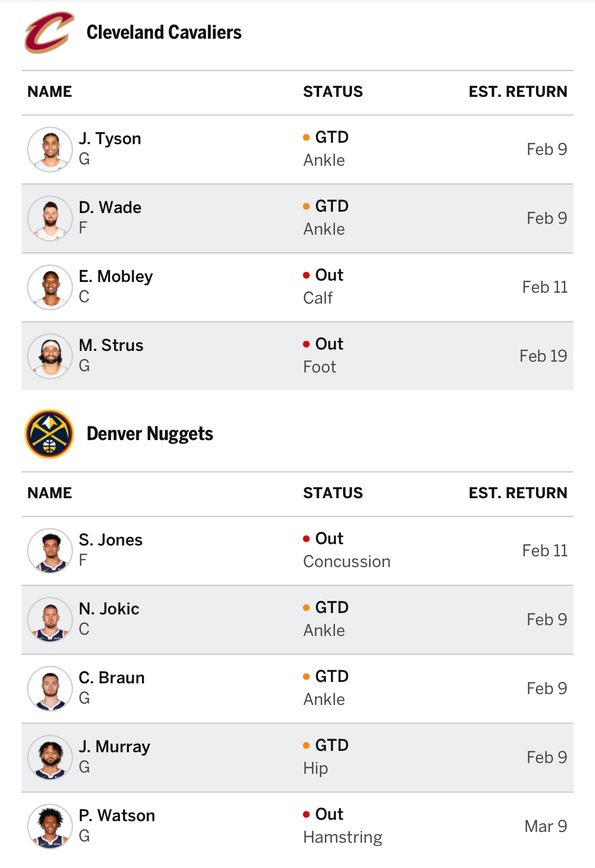Open the E. Mobley player name link
595x868 pixels.
(x=116, y=277)
